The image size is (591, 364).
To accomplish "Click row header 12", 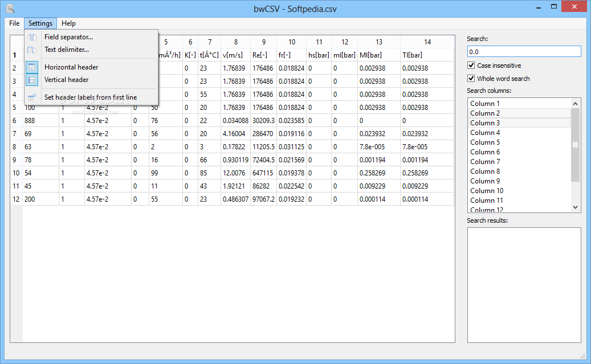I will coord(16,199).
